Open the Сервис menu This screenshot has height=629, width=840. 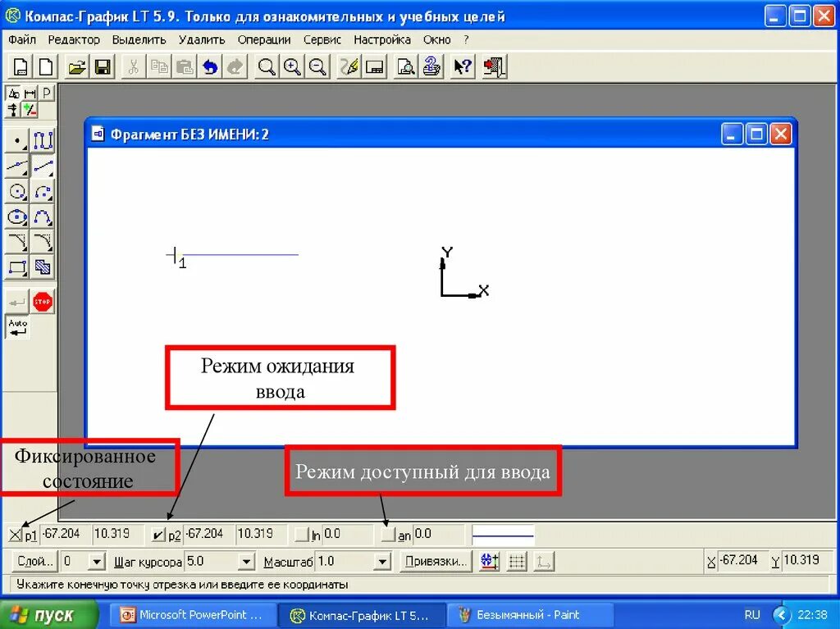(x=322, y=39)
